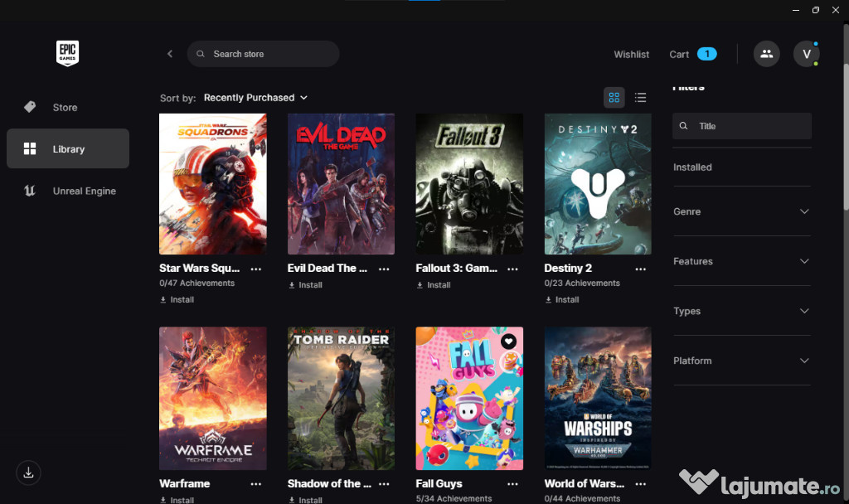
Task: Open the Recently Purchased sort dropdown
Action: (255, 98)
